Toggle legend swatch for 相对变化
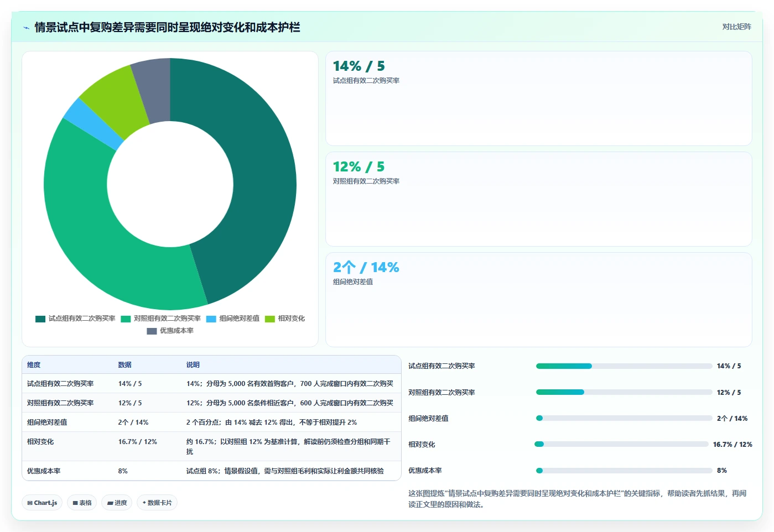The width and height of the screenshot is (774, 532). (x=270, y=319)
